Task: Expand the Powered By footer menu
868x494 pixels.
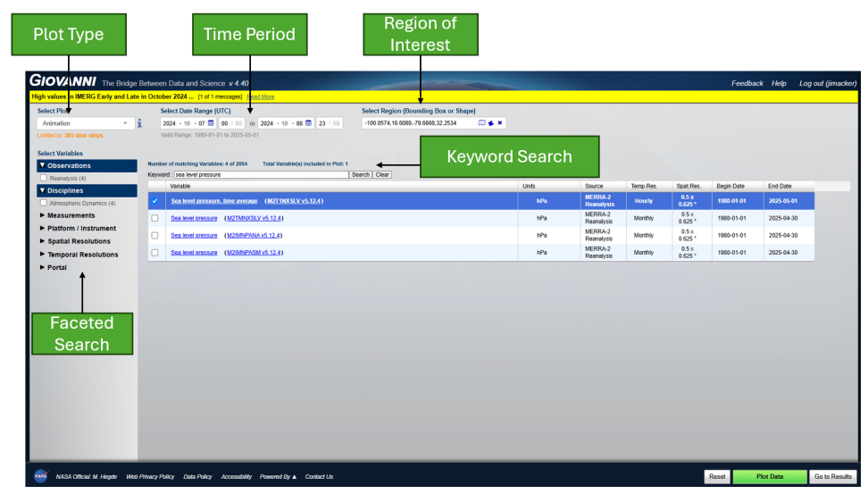Action: [278, 477]
